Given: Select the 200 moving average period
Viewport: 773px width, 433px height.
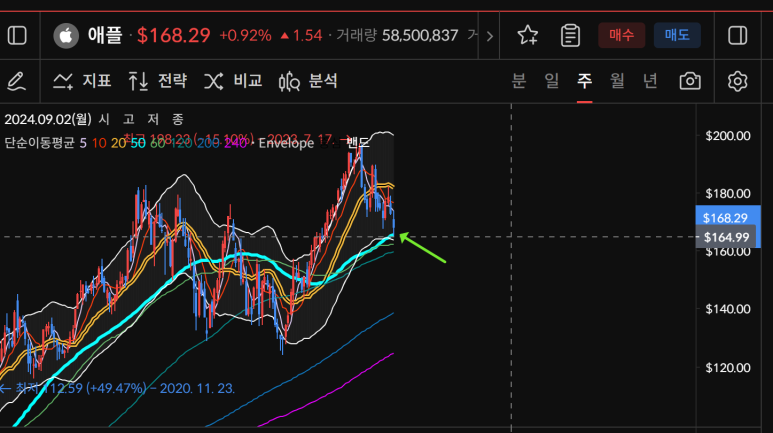Looking at the screenshot, I should click(x=208, y=143).
